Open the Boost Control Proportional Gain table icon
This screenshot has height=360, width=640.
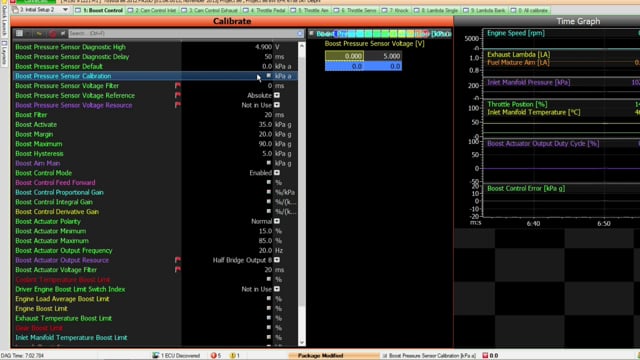coord(269,192)
